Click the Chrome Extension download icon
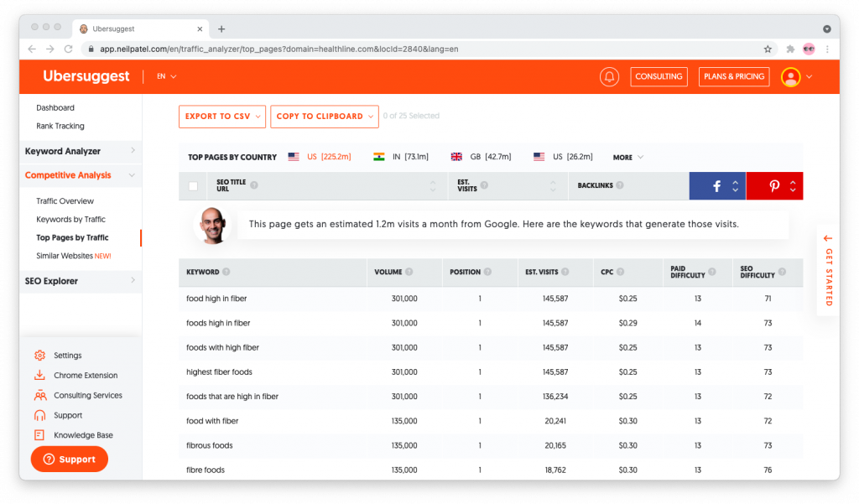The width and height of the screenshot is (859, 504). [39, 375]
